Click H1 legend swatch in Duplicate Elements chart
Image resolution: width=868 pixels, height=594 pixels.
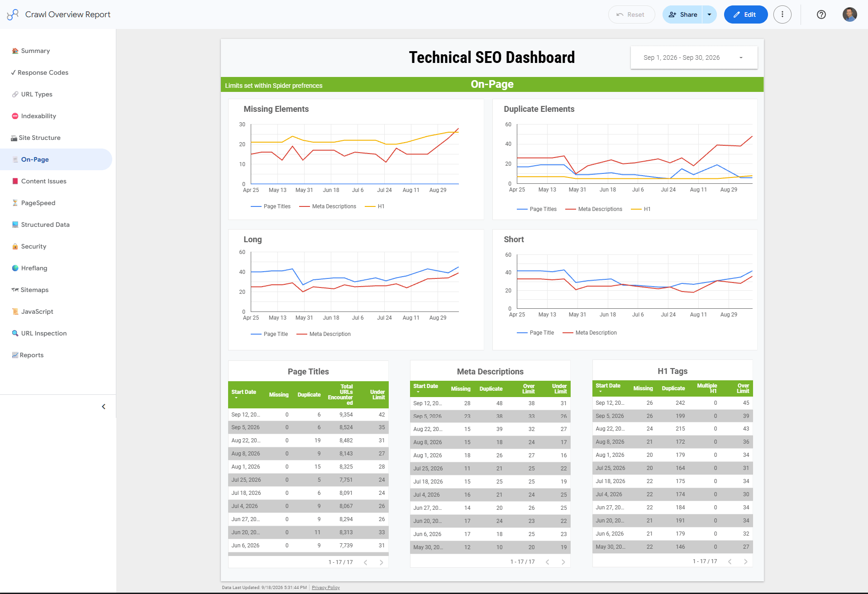point(636,209)
